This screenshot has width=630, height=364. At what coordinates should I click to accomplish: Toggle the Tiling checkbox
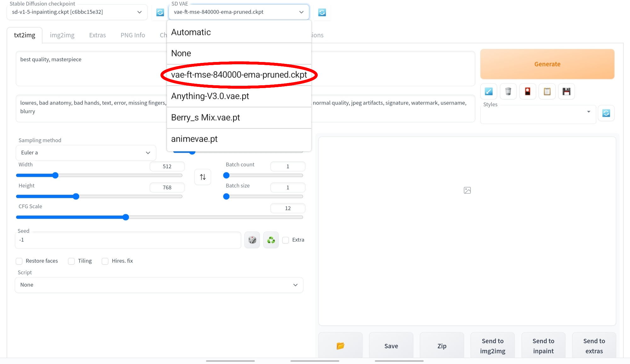[x=72, y=261]
